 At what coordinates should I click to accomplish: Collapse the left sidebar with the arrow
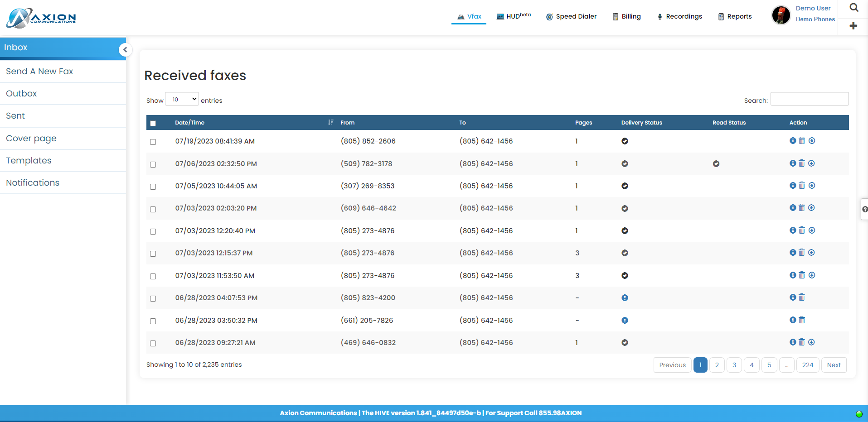pos(125,50)
